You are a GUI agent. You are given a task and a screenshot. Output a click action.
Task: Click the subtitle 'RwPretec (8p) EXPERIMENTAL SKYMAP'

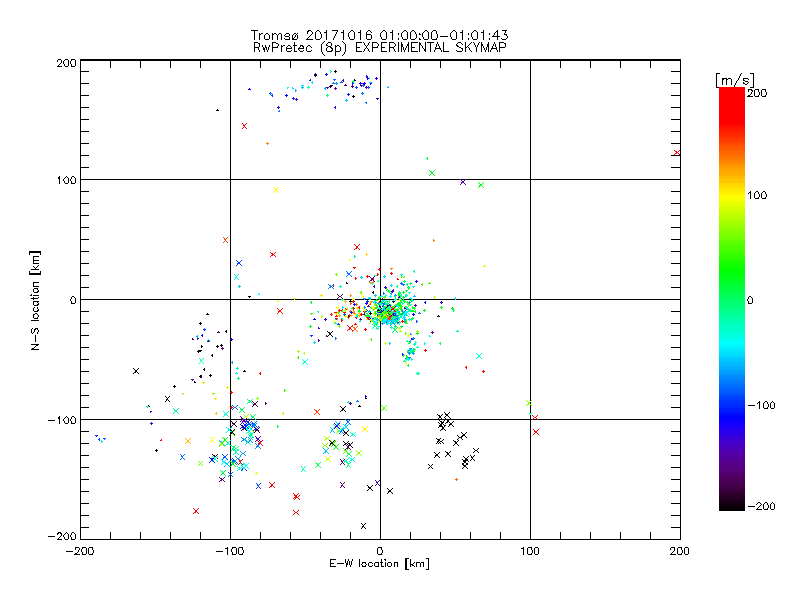coord(379,48)
